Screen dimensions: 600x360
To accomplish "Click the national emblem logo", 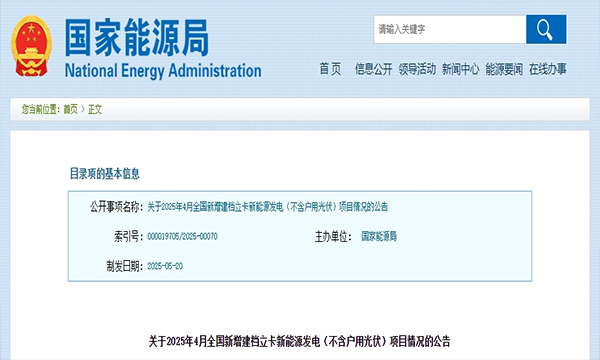I will tap(31, 46).
